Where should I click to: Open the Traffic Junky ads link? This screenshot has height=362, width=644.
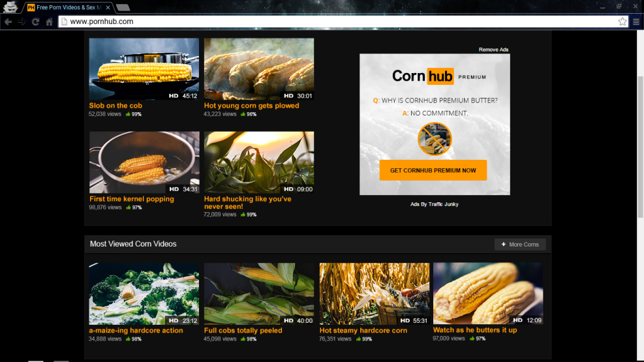443,204
